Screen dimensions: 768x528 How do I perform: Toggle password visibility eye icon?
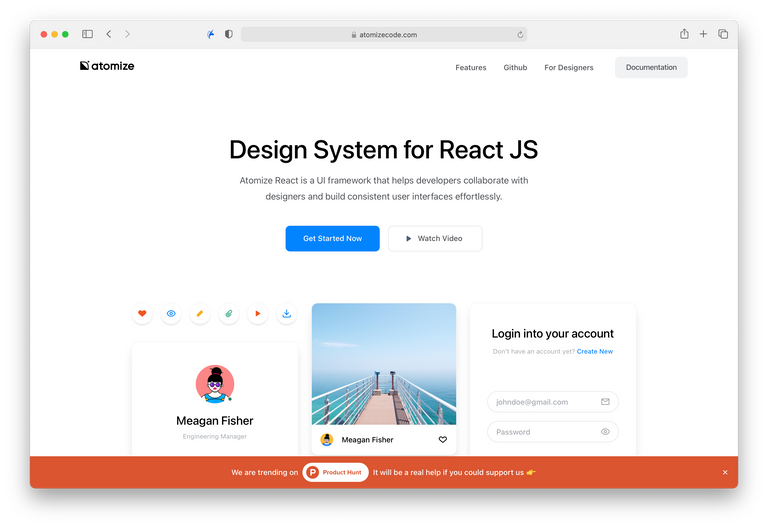point(605,432)
